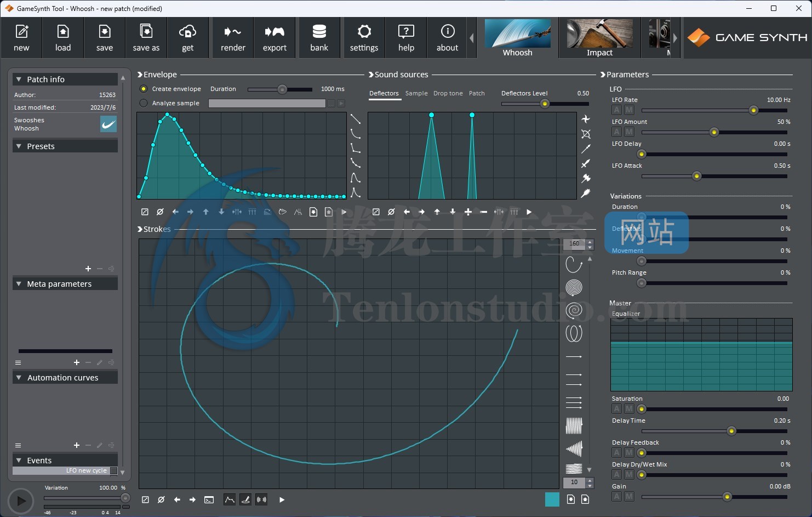812x517 pixels.
Task: Add a new preset with plus
Action: click(x=88, y=269)
